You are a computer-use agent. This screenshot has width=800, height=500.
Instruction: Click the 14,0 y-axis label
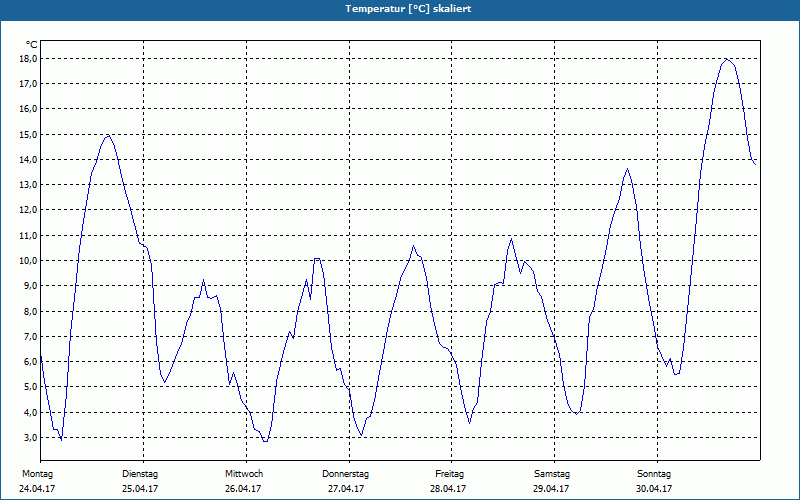click(x=28, y=160)
